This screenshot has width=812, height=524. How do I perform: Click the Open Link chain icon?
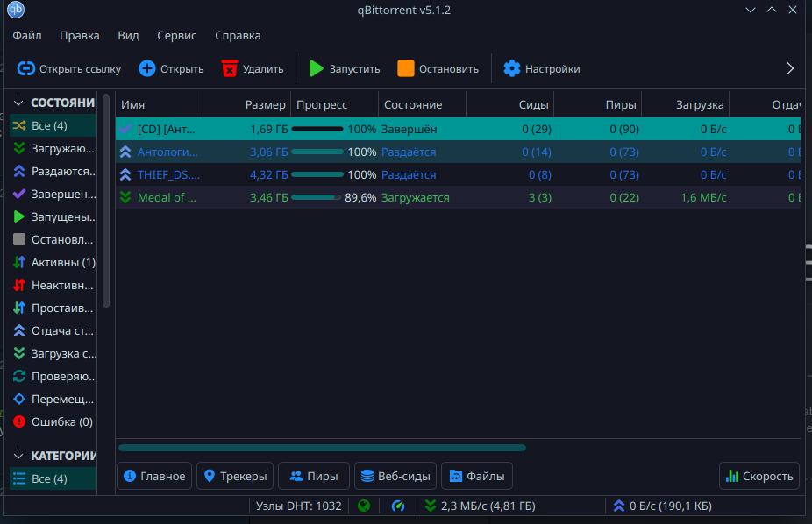(x=26, y=69)
